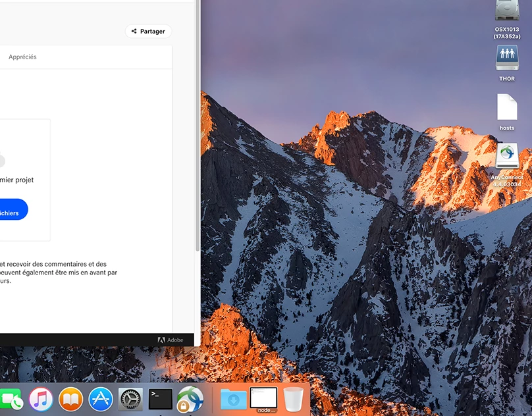Launch iTunes from the dock
This screenshot has height=416, width=532.
41,400
